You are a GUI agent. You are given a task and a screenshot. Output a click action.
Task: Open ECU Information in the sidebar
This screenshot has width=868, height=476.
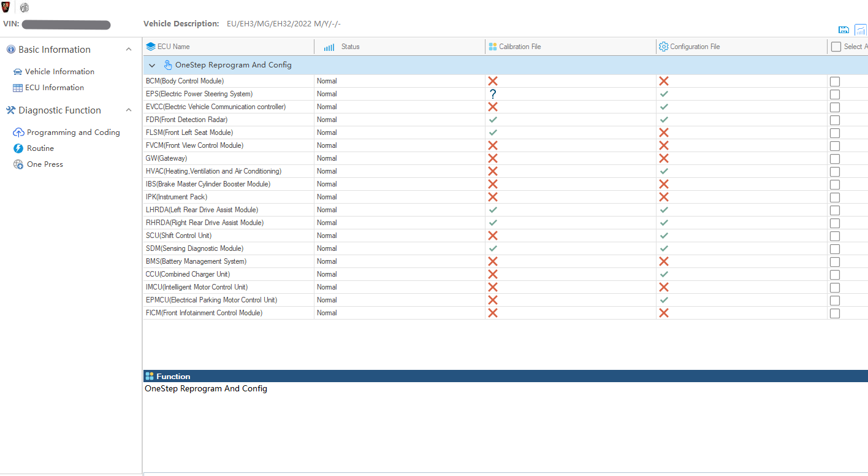54,88
